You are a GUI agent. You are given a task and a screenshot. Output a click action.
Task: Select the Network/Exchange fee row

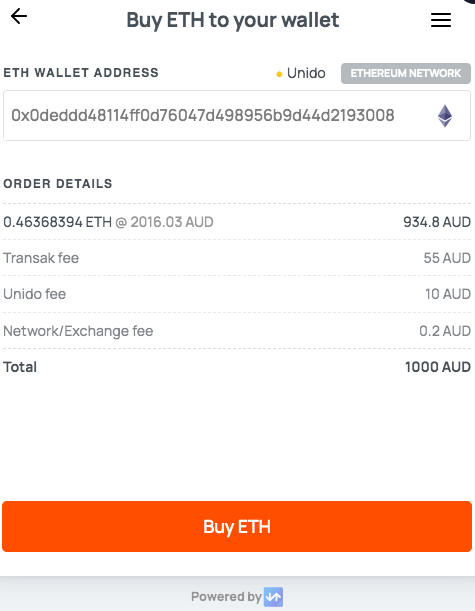coord(237,331)
